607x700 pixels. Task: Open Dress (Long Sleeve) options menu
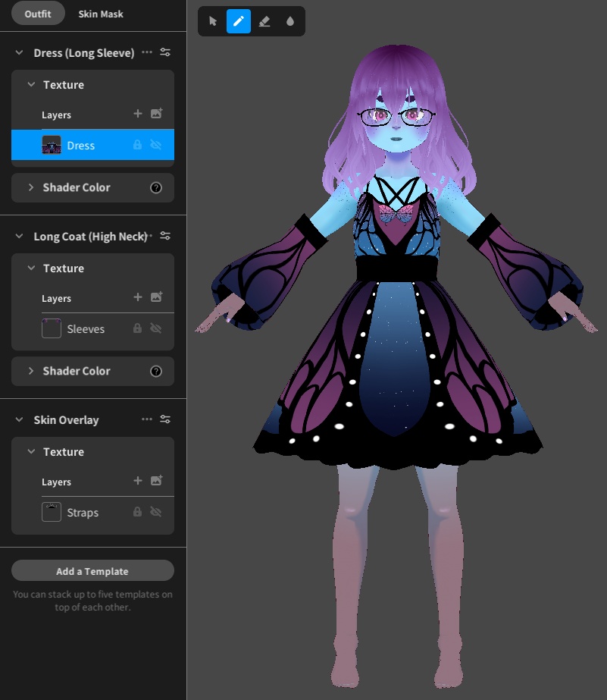click(147, 52)
